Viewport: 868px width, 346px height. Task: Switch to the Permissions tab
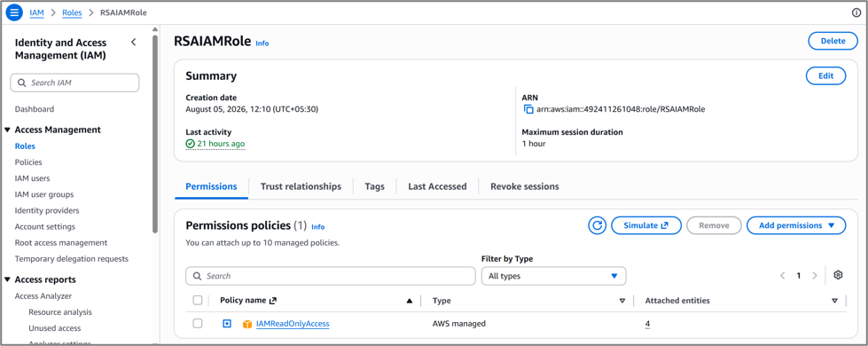tap(212, 186)
